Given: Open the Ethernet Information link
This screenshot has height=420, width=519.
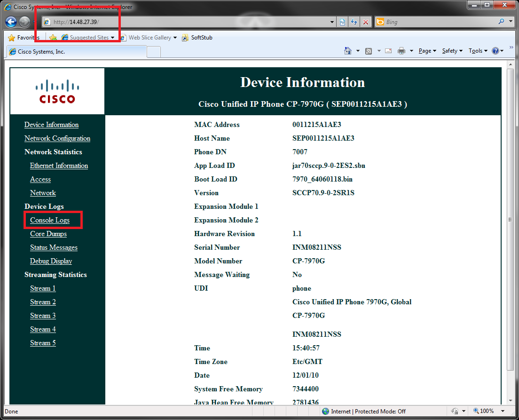Looking at the screenshot, I should click(x=59, y=165).
